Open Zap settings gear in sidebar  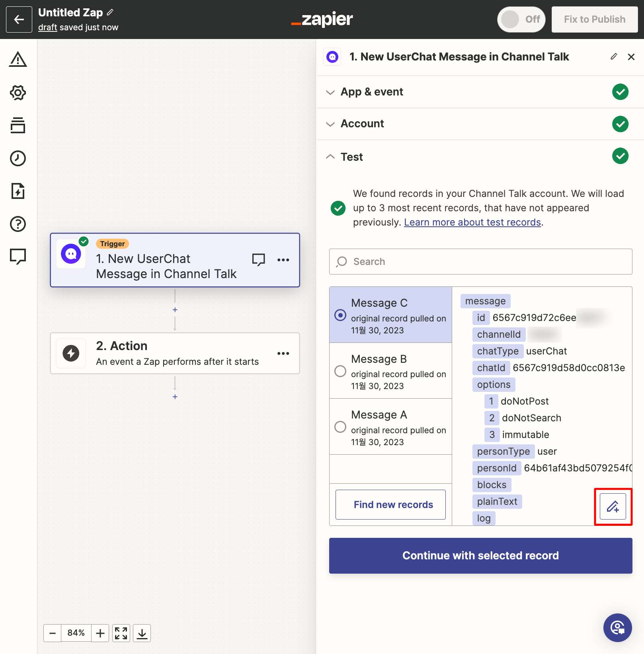[x=18, y=93]
